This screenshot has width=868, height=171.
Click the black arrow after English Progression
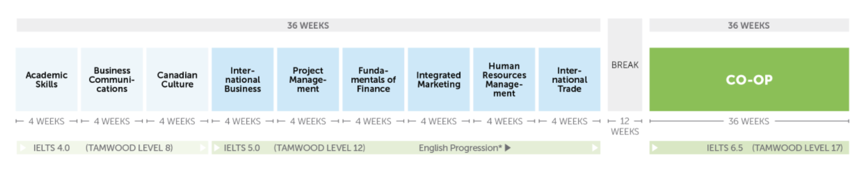point(508,148)
